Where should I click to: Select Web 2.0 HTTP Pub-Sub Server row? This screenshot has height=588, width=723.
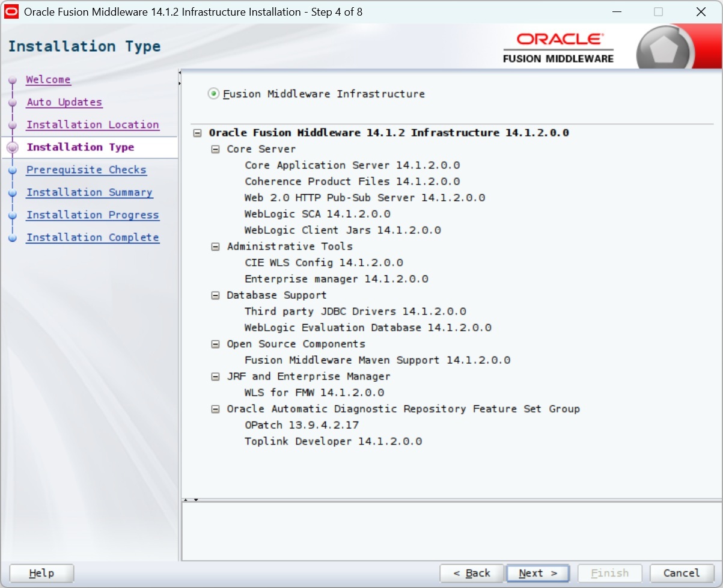tap(365, 198)
